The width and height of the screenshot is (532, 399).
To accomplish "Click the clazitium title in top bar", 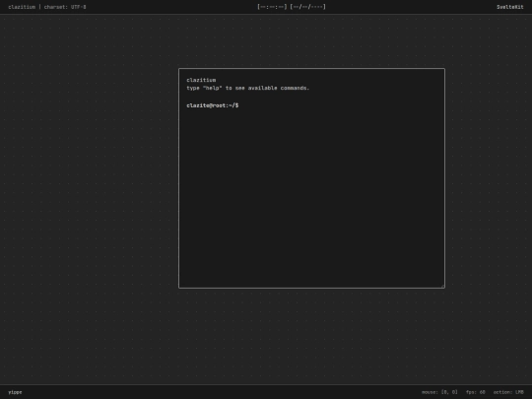I will [x=22, y=7].
